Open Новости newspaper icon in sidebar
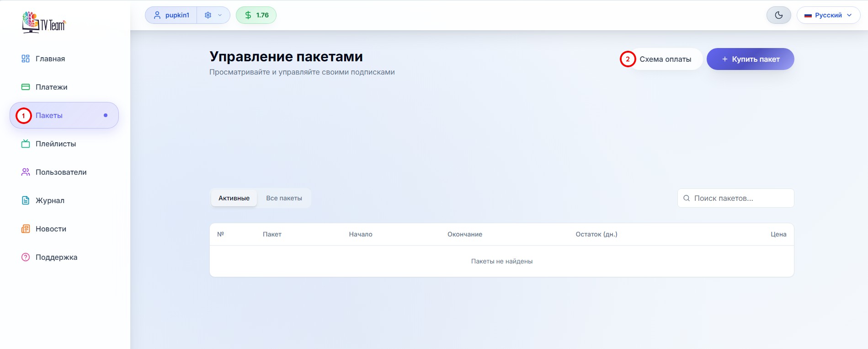 pos(26,229)
